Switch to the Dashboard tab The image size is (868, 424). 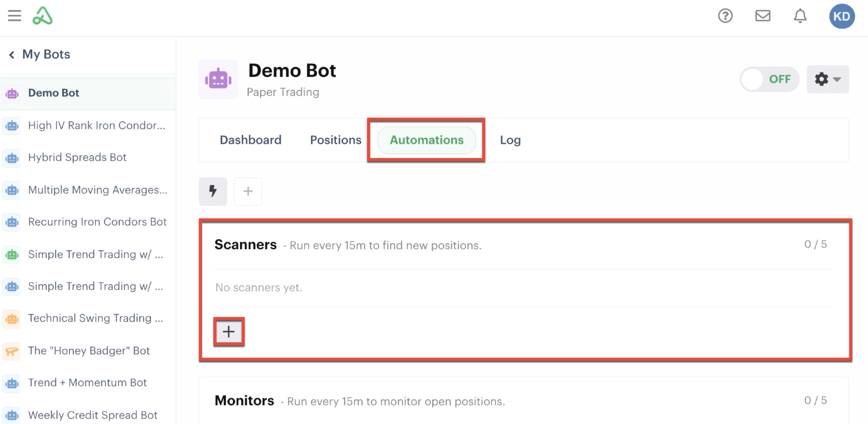[x=250, y=140]
